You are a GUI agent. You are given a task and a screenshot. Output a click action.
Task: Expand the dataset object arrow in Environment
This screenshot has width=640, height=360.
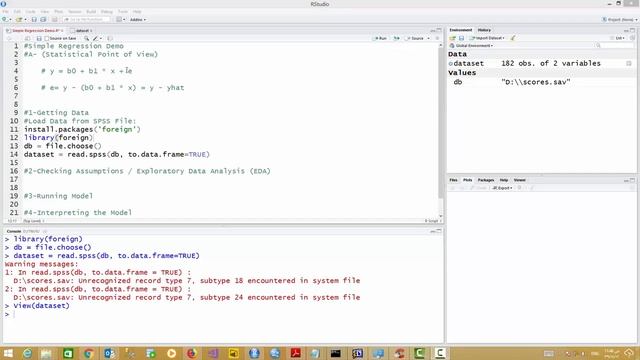(x=451, y=64)
